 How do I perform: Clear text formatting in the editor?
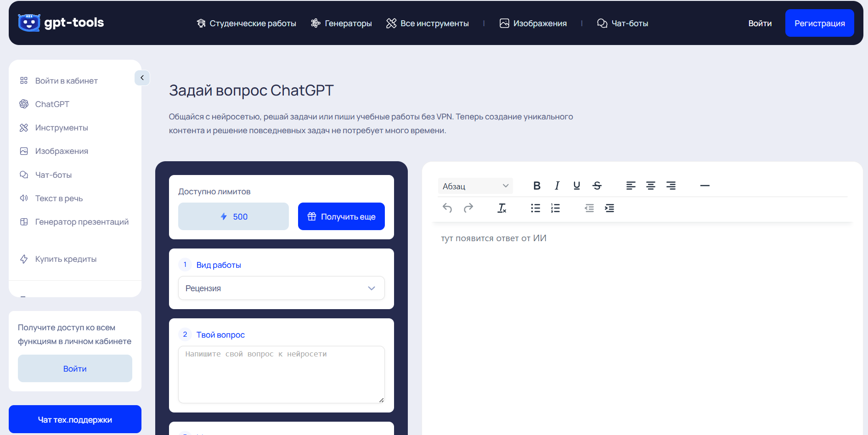pyautogui.click(x=502, y=208)
